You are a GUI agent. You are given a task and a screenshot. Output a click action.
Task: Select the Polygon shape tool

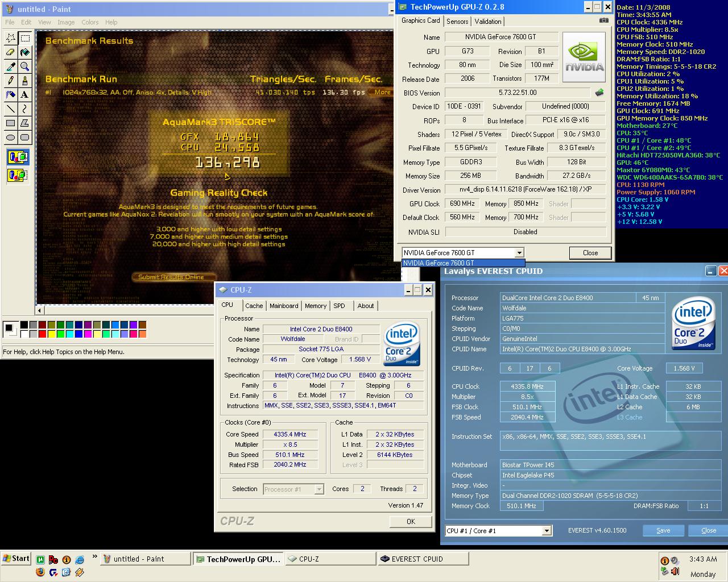[x=25, y=123]
